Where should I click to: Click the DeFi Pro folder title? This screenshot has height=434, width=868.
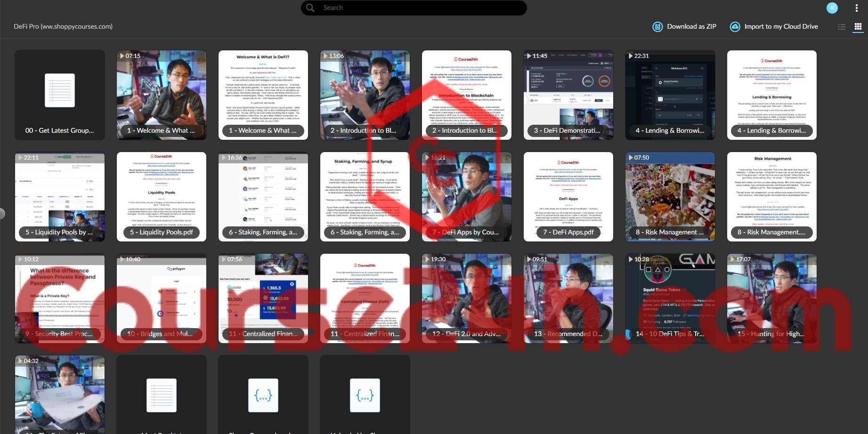point(63,27)
